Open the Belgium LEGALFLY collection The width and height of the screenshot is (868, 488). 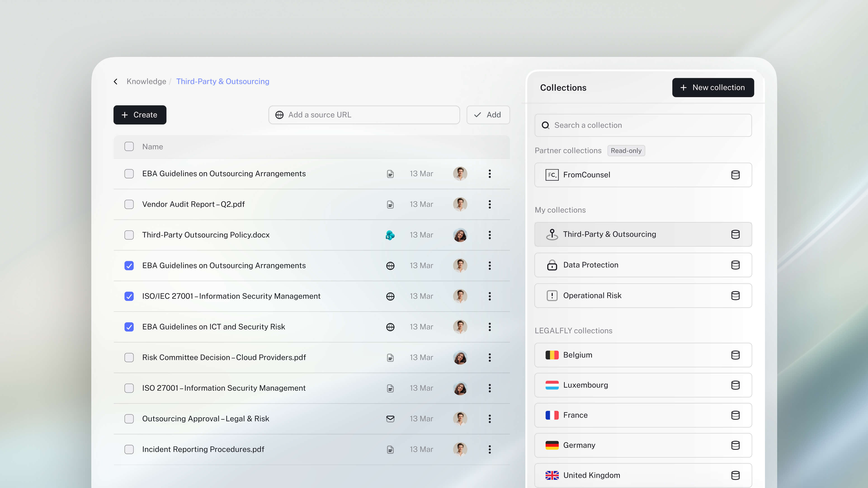click(578, 355)
